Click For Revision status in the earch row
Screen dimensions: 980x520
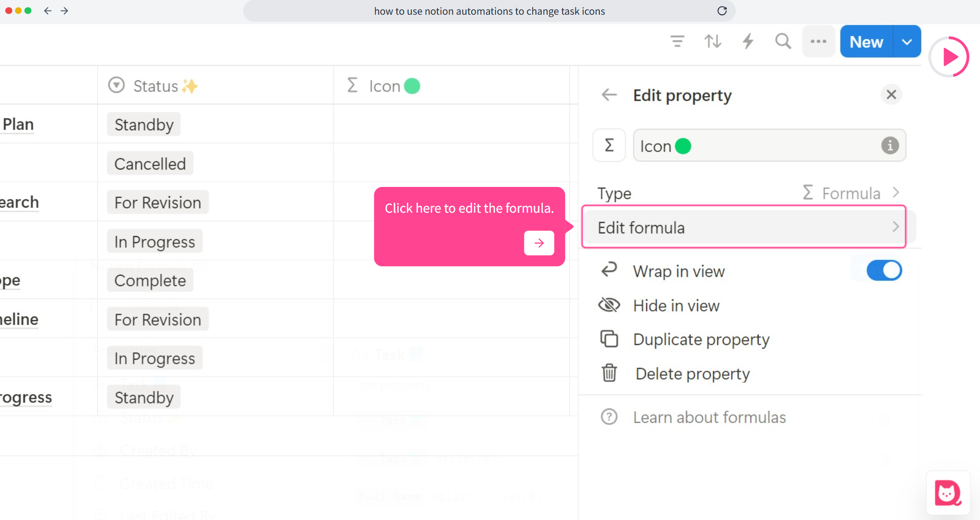(x=158, y=202)
